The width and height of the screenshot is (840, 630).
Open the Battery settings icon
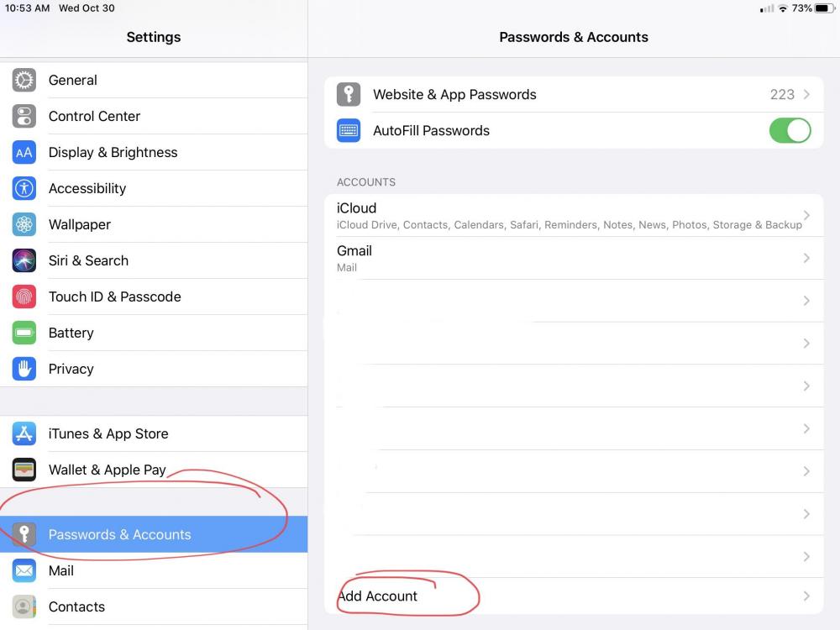[x=24, y=333]
